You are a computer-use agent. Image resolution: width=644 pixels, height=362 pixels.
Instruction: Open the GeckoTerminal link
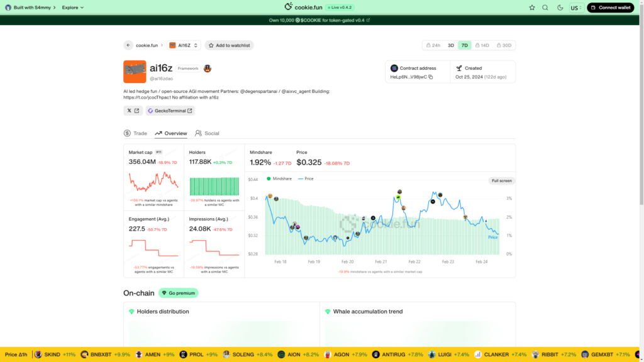point(170,111)
